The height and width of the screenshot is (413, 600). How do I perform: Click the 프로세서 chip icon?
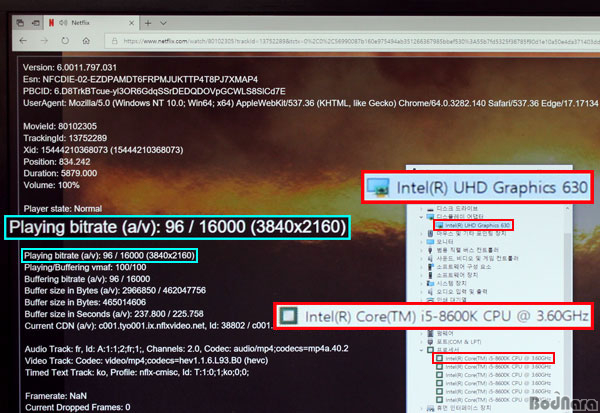tap(430, 350)
